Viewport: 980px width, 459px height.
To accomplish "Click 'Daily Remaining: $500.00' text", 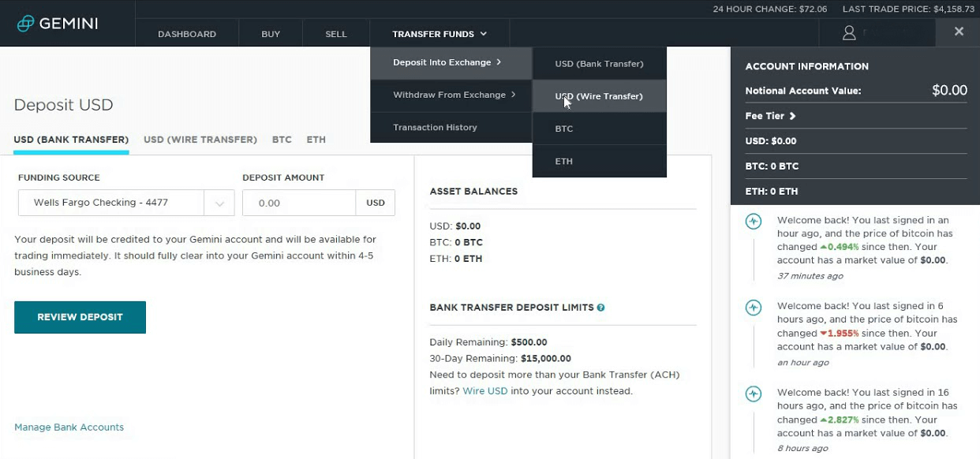I will click(x=488, y=342).
